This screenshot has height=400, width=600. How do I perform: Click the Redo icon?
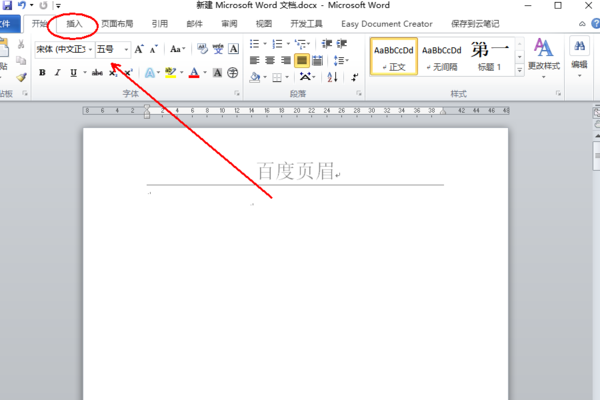(44, 5)
